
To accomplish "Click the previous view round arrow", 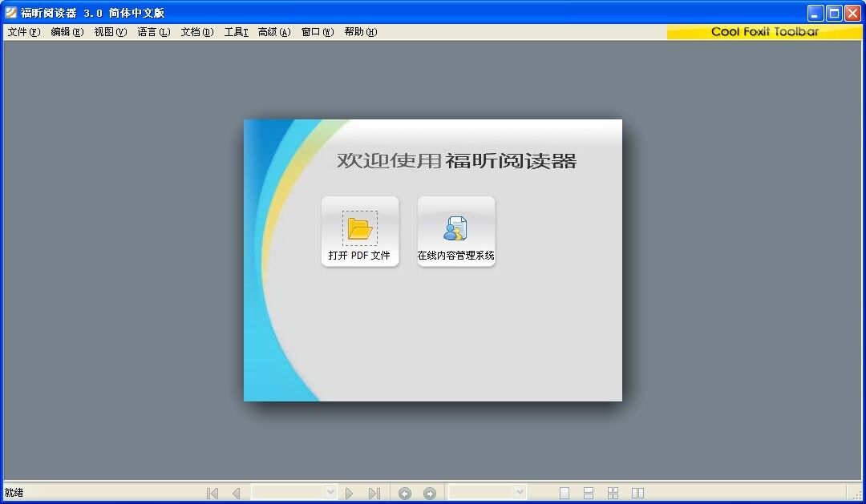I will pyautogui.click(x=405, y=493).
